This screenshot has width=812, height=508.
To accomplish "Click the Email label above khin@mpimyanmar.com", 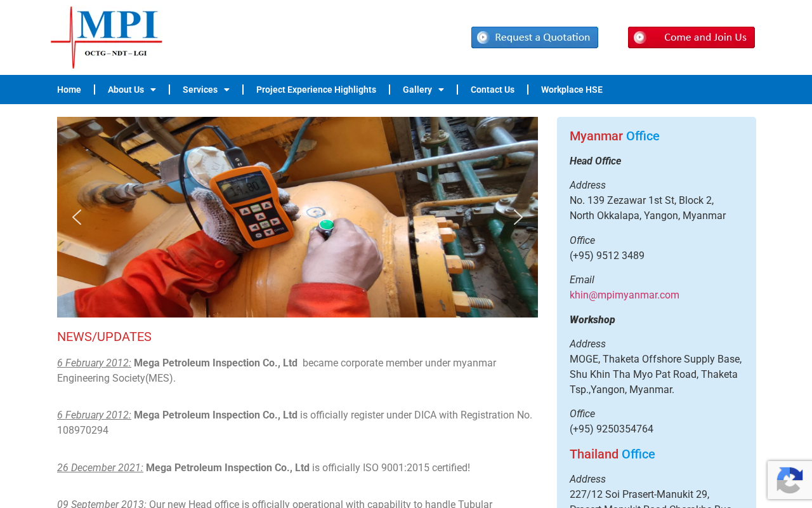I will click(x=582, y=280).
